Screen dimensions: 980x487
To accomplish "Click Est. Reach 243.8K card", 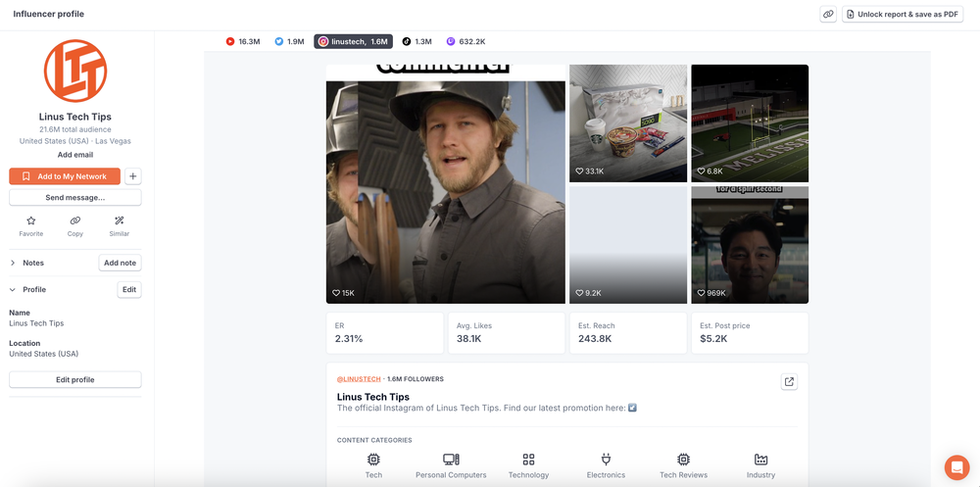I will pyautogui.click(x=628, y=333).
